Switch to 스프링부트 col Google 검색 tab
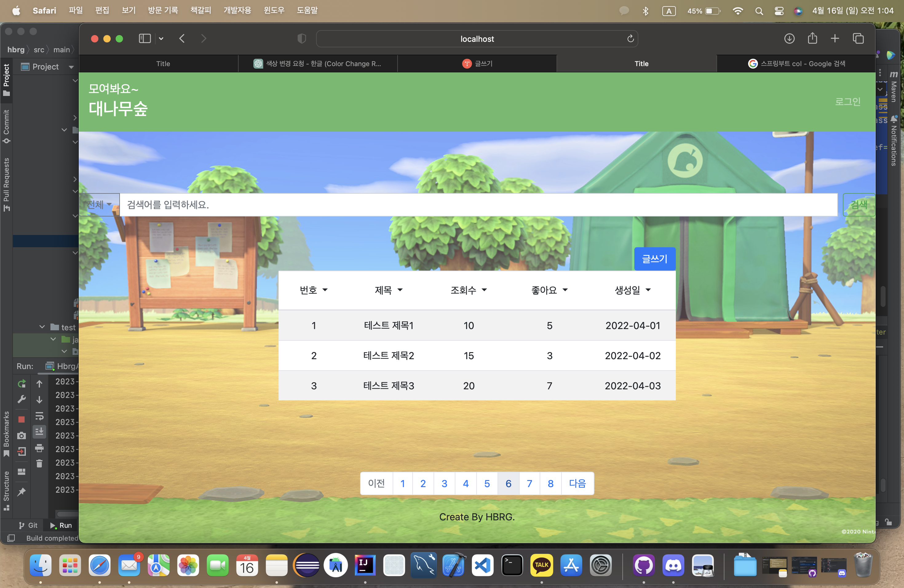The height and width of the screenshot is (588, 904). pos(796,63)
